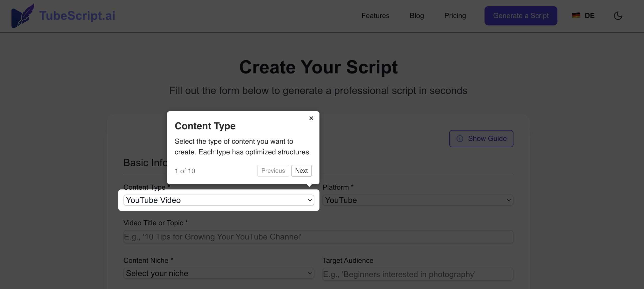
Task: Click the chevron on Content Niche dropdown
Action: click(310, 273)
